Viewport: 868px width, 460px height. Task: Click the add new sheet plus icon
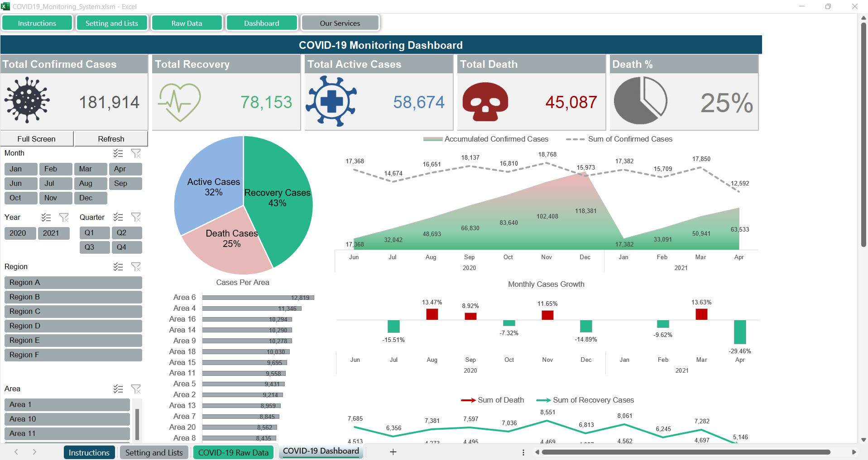coord(393,452)
